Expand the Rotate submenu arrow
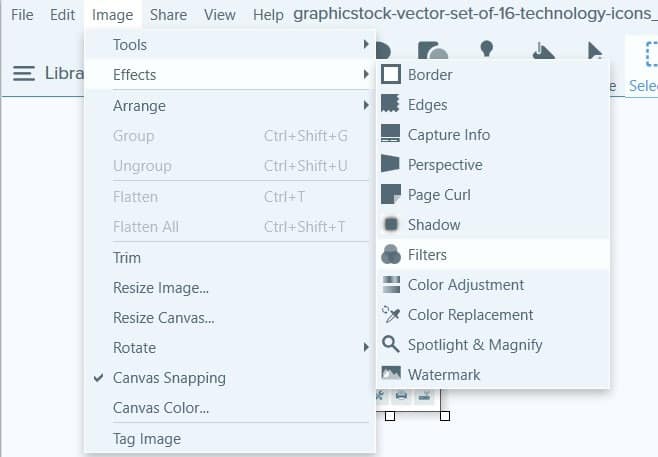The image size is (658, 457). (x=366, y=347)
